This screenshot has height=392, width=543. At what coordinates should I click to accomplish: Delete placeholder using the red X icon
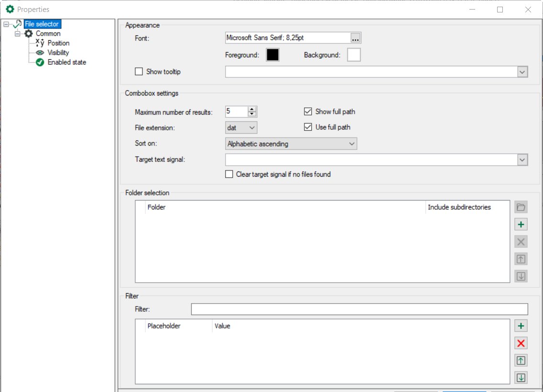tap(521, 343)
